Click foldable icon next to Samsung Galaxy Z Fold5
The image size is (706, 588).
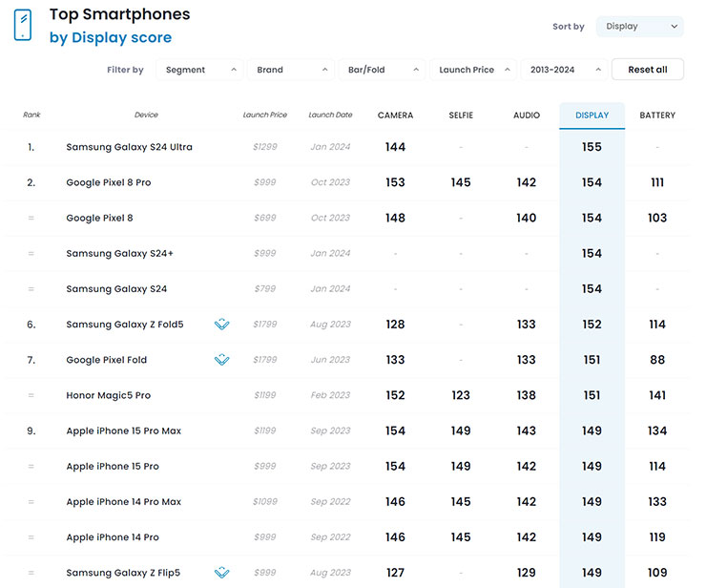click(x=221, y=325)
